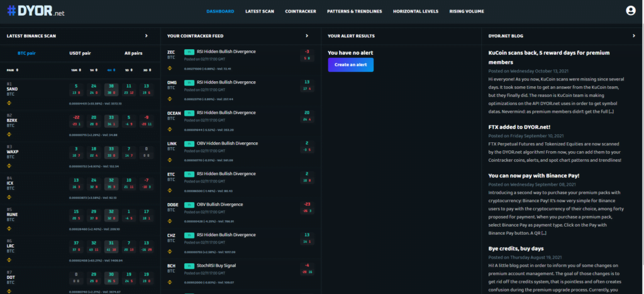
Task: Click Binance icon under CHZ feed entry
Action: click(x=170, y=252)
